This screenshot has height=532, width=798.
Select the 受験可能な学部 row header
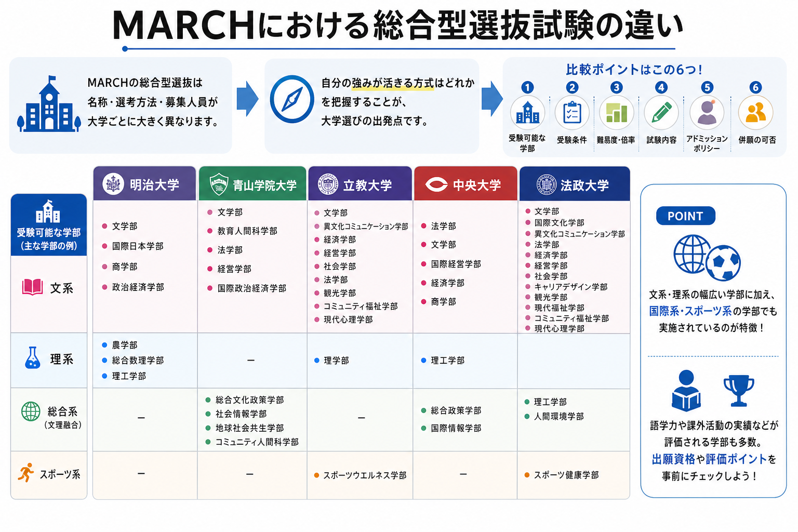coord(49,225)
